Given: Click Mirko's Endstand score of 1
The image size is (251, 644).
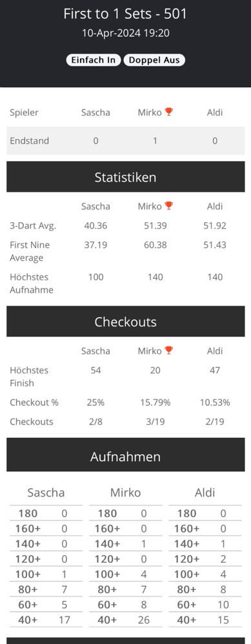Looking at the screenshot, I should [155, 141].
